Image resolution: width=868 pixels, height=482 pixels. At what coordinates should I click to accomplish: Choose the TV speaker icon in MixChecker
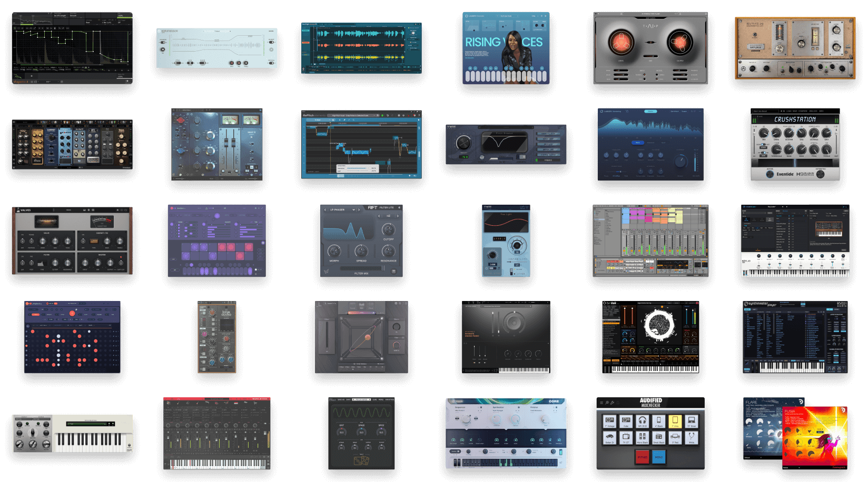pos(626,437)
